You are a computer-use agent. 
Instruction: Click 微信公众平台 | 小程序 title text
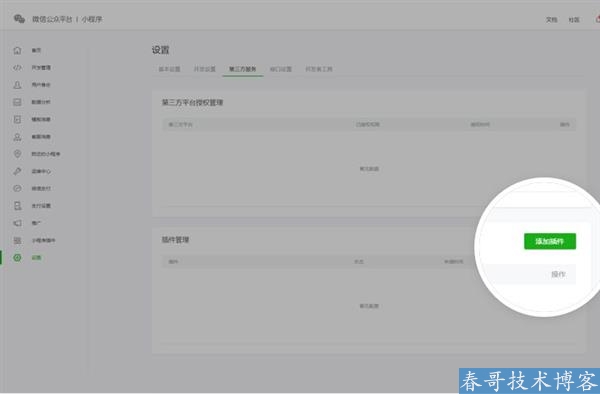67,19
